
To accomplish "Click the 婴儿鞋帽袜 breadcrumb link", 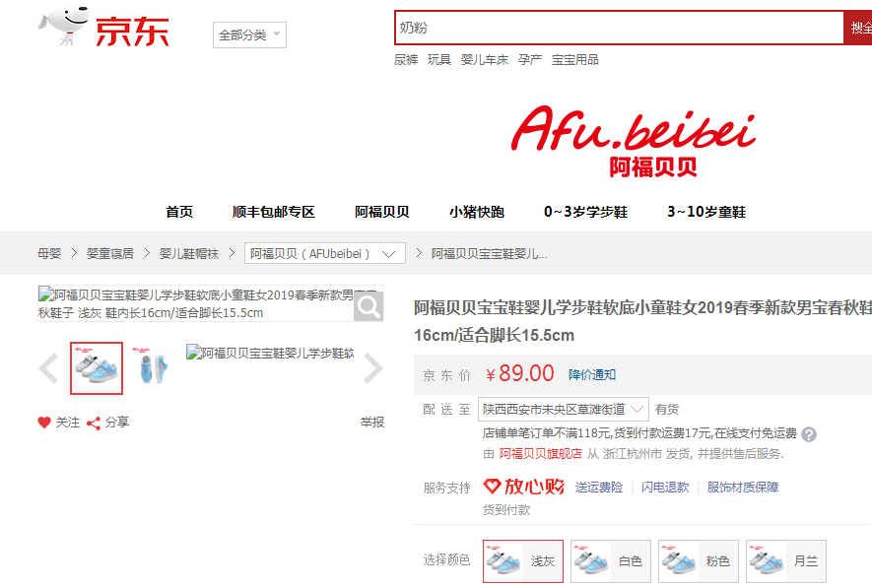I will [x=189, y=254].
